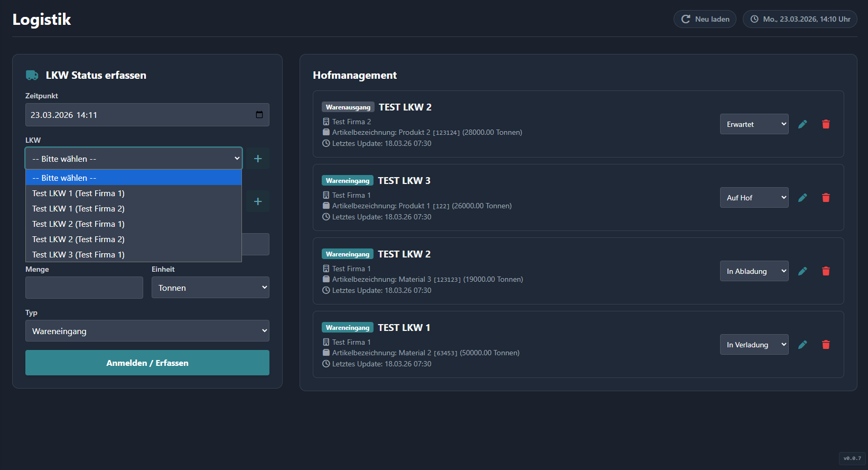Open the Auf Hof status dropdown
This screenshot has height=470, width=868.
click(754, 198)
